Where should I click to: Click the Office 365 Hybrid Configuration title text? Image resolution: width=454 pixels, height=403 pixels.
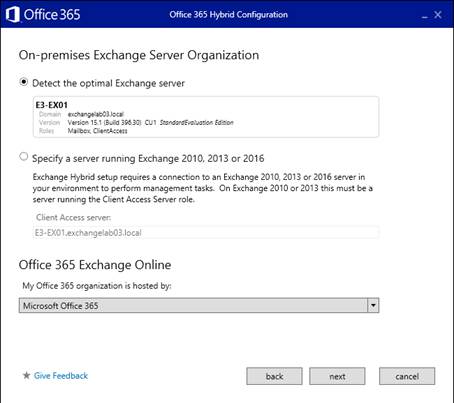(x=228, y=15)
